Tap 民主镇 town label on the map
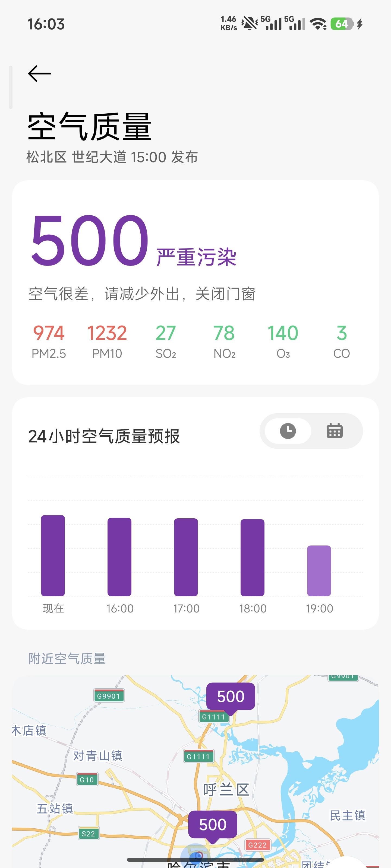This screenshot has width=391, height=868. pos(348,815)
